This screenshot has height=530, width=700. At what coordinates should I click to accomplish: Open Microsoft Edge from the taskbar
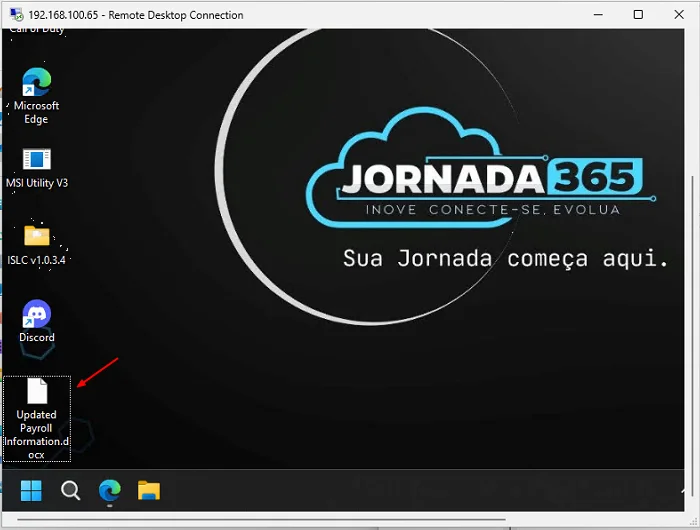109,490
